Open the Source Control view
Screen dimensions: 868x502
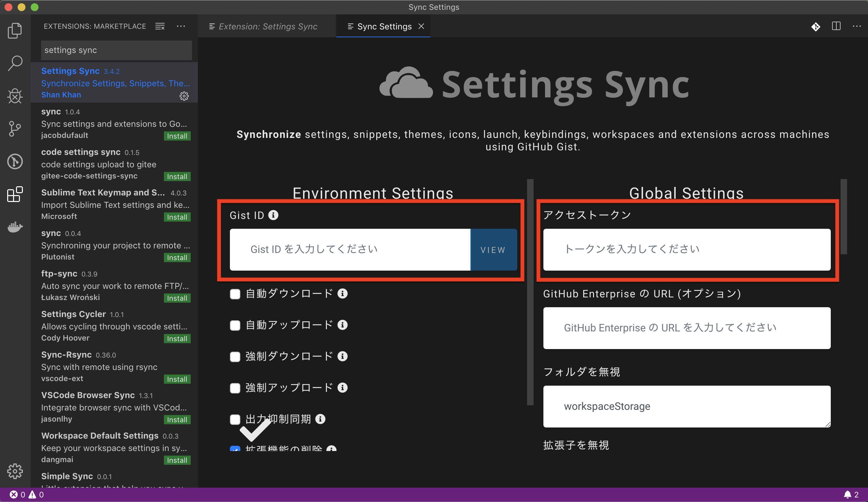[x=15, y=128]
